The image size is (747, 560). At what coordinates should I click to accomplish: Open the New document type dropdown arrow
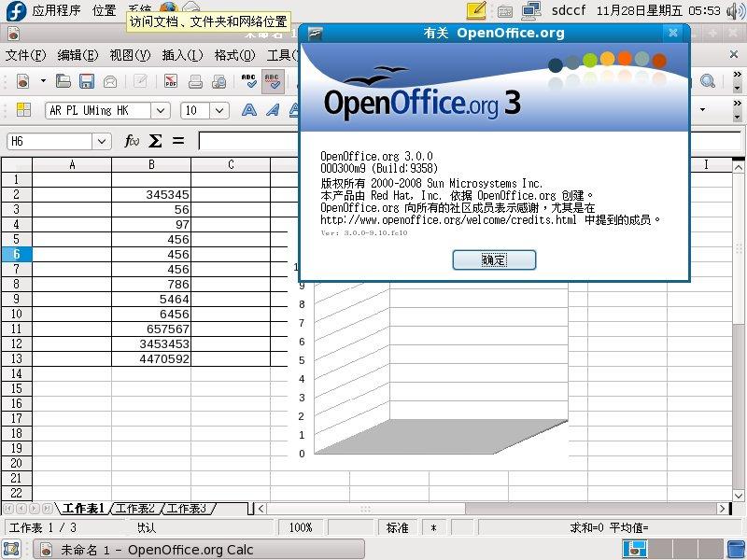(43, 81)
